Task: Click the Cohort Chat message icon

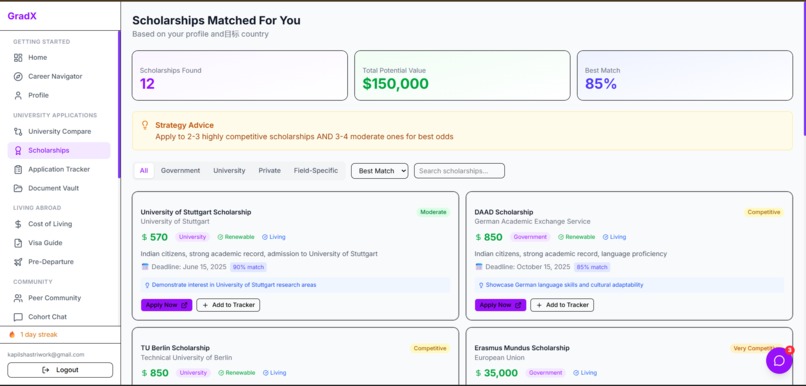Action: 18,317
